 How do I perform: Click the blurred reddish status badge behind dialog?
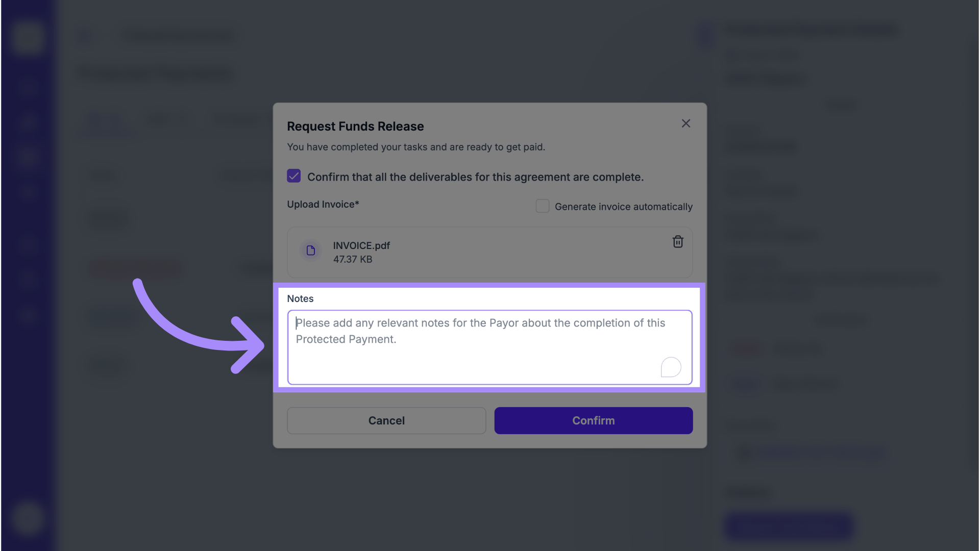pyautogui.click(x=138, y=268)
